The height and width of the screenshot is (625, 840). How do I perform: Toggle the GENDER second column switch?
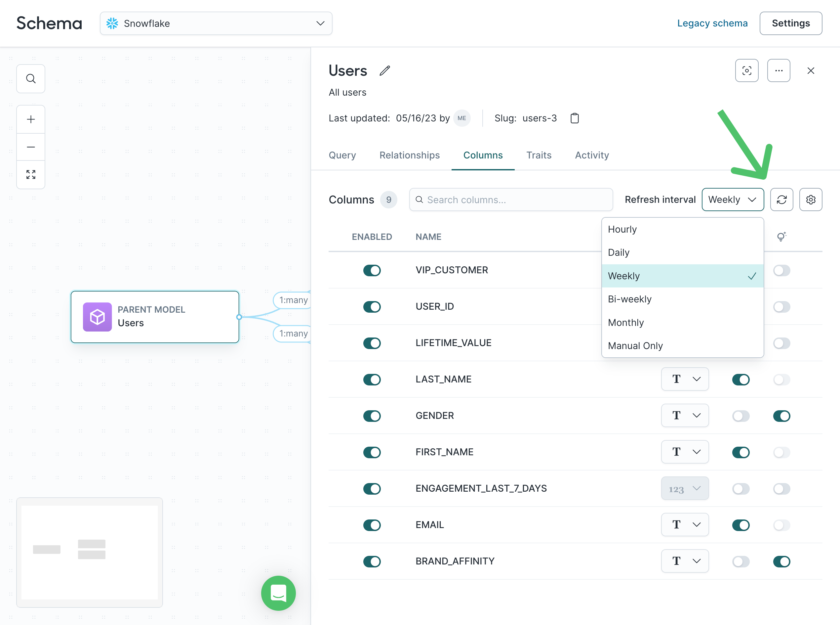(x=781, y=416)
